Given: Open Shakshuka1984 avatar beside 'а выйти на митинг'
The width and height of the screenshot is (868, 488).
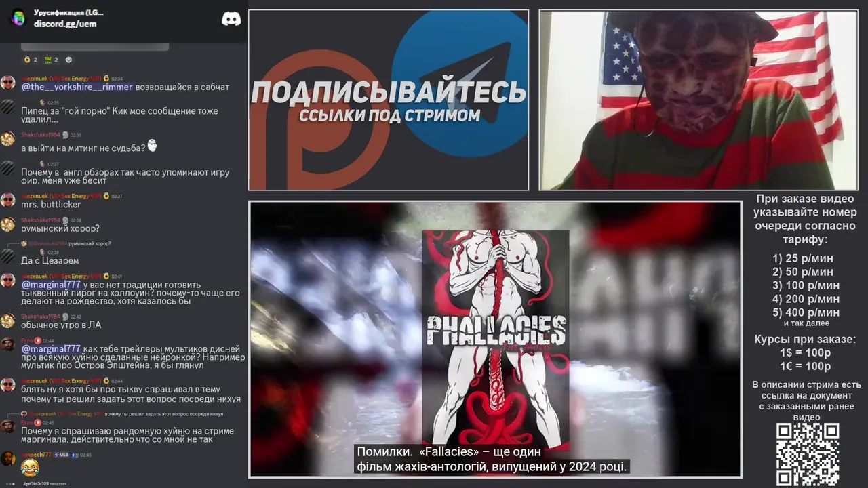Looking at the screenshot, I should [x=8, y=139].
